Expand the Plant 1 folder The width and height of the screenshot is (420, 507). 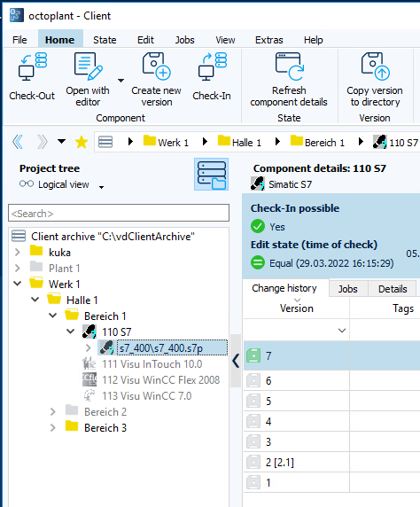click(18, 268)
